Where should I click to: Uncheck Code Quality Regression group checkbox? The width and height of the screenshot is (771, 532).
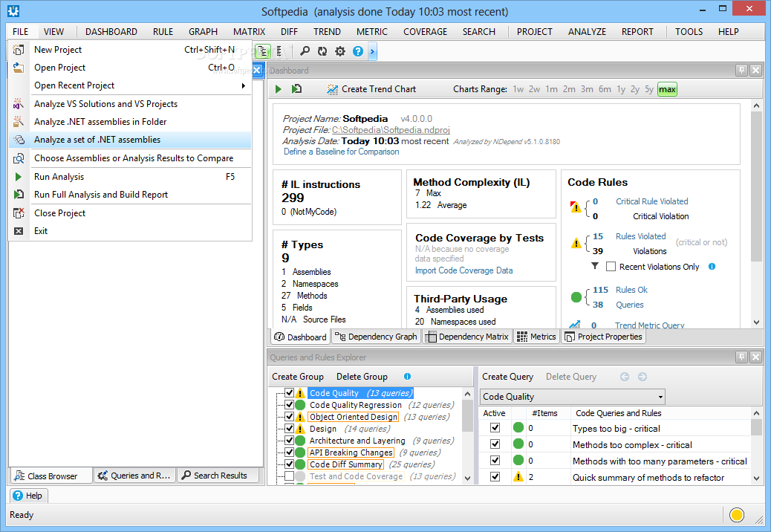[x=289, y=405]
